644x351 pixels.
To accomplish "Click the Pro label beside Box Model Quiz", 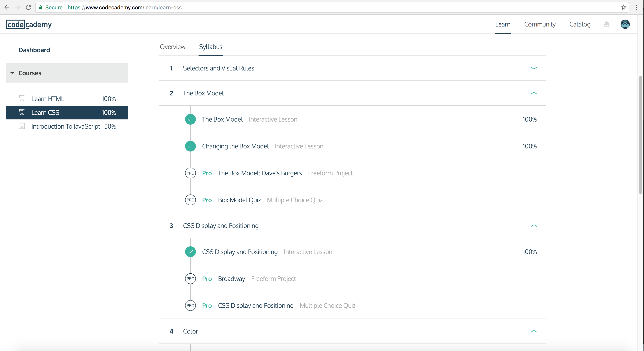I will [x=207, y=200].
